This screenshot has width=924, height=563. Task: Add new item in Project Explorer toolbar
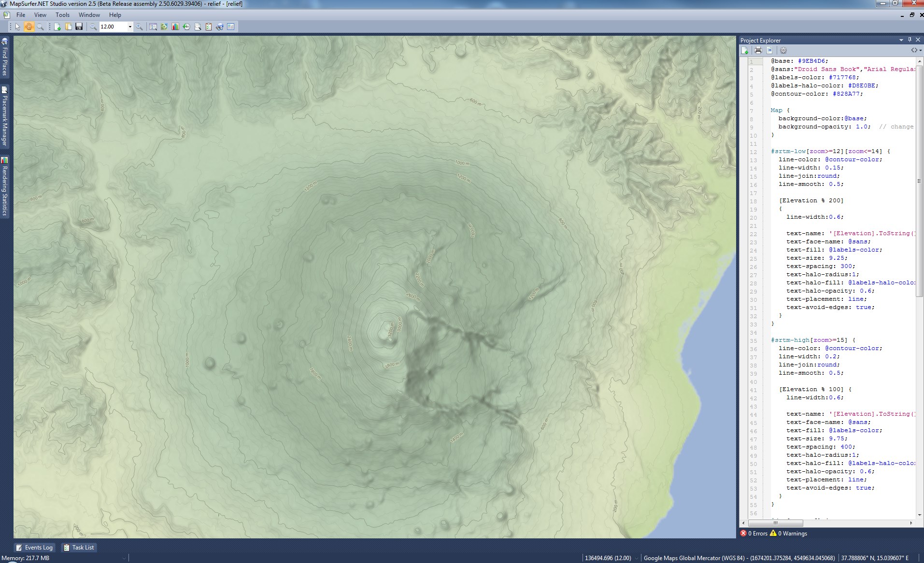pyautogui.click(x=745, y=50)
